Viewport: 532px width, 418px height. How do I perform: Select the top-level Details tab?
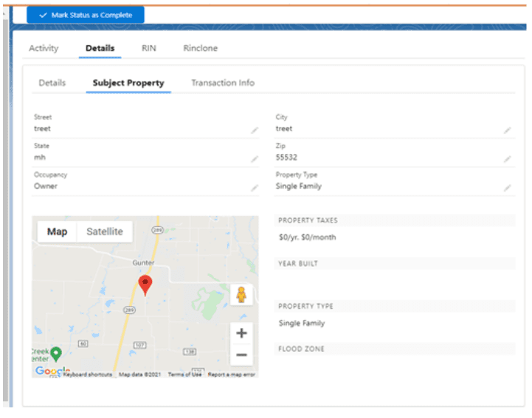click(100, 48)
